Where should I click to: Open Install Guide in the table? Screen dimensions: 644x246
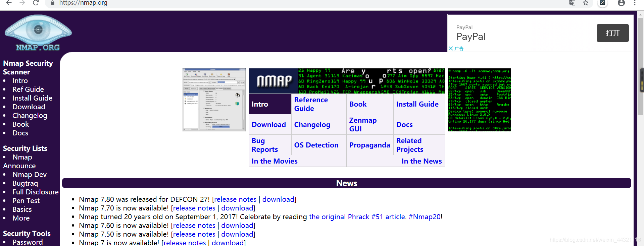[417, 104]
